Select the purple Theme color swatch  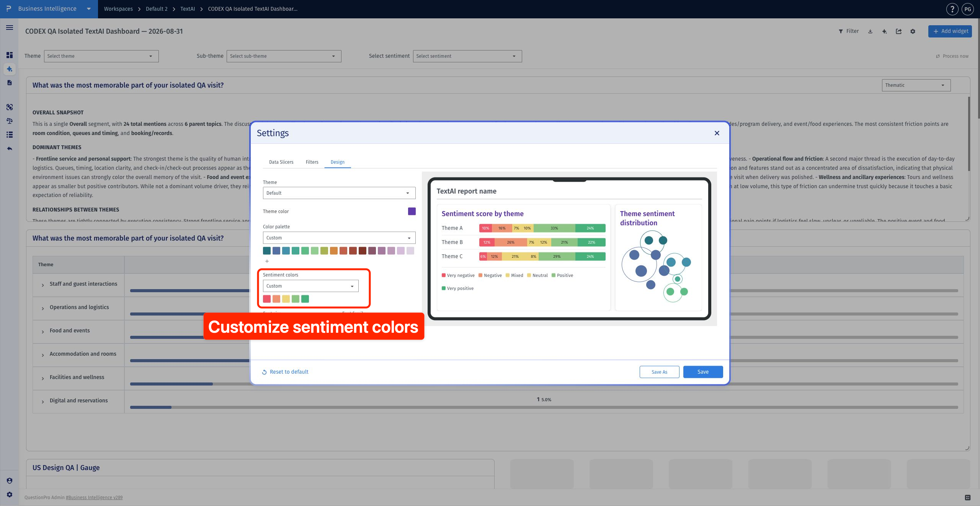412,212
